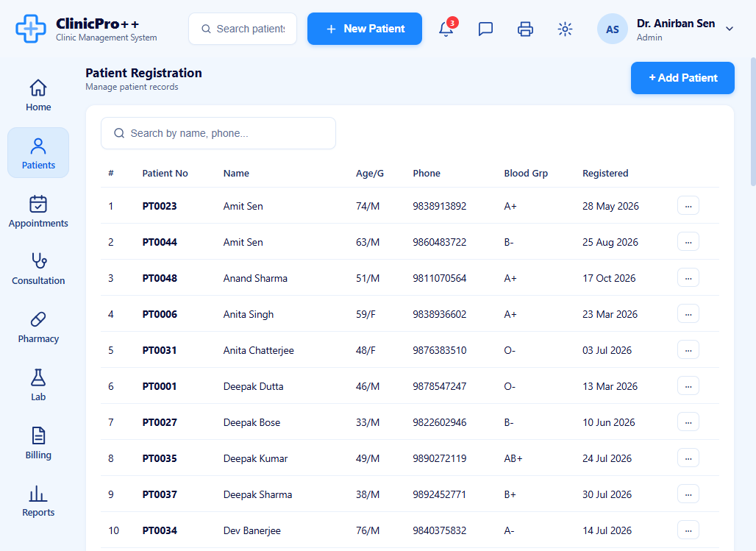Click the Add Patient button
Screen dimensions: 756x551
pos(682,78)
